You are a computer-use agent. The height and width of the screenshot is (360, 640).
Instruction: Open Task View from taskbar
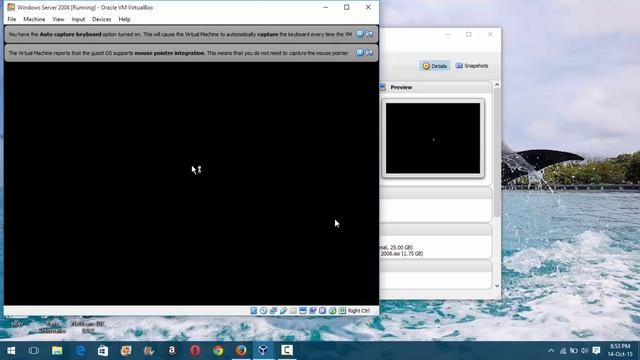click(34, 350)
